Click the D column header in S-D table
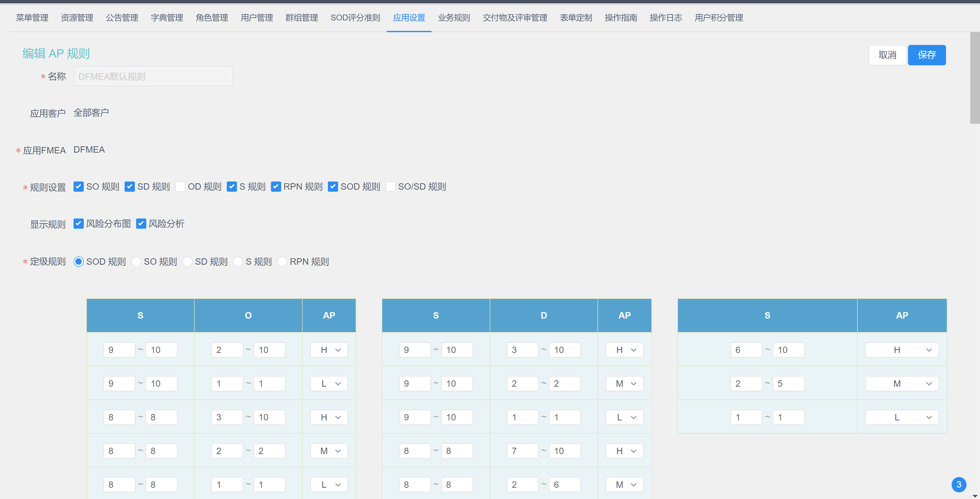The image size is (980, 499). pos(544,315)
